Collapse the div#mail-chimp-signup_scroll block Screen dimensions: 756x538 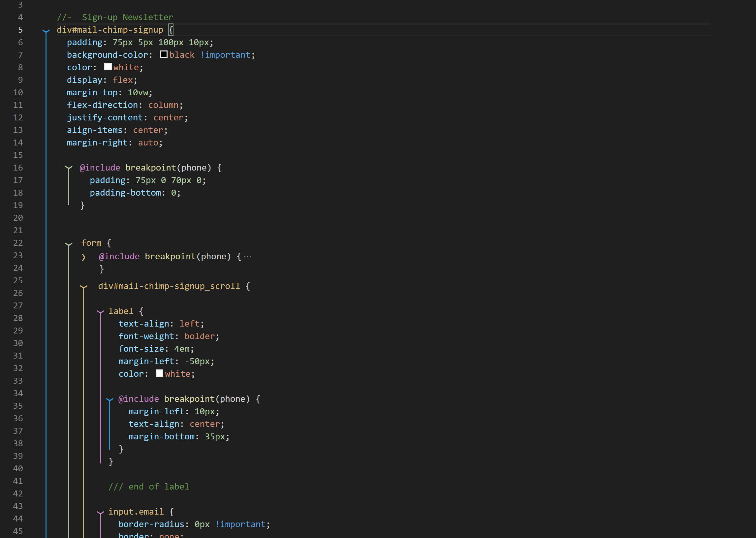[83, 286]
